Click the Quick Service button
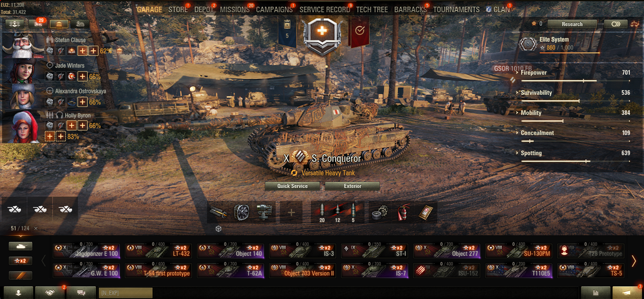Screen dimensions: 644x299 click(x=293, y=186)
